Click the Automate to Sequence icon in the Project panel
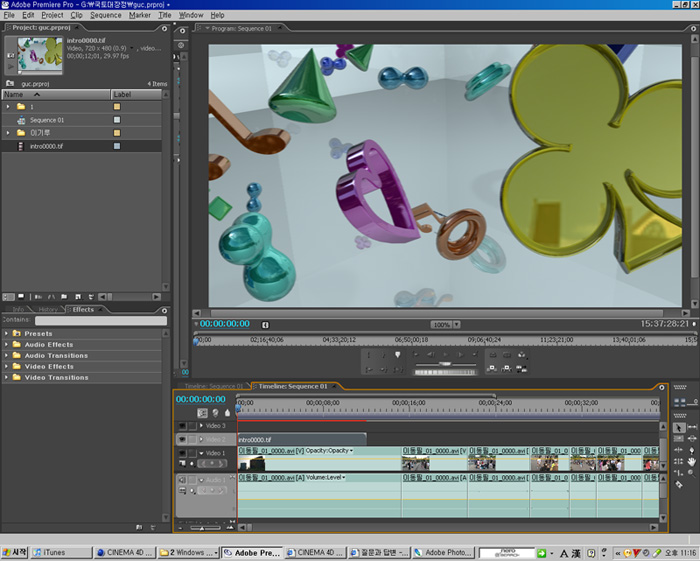 [x=38, y=297]
